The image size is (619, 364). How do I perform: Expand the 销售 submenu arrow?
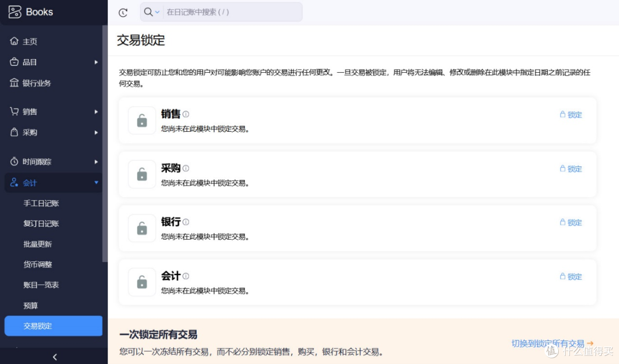click(96, 112)
